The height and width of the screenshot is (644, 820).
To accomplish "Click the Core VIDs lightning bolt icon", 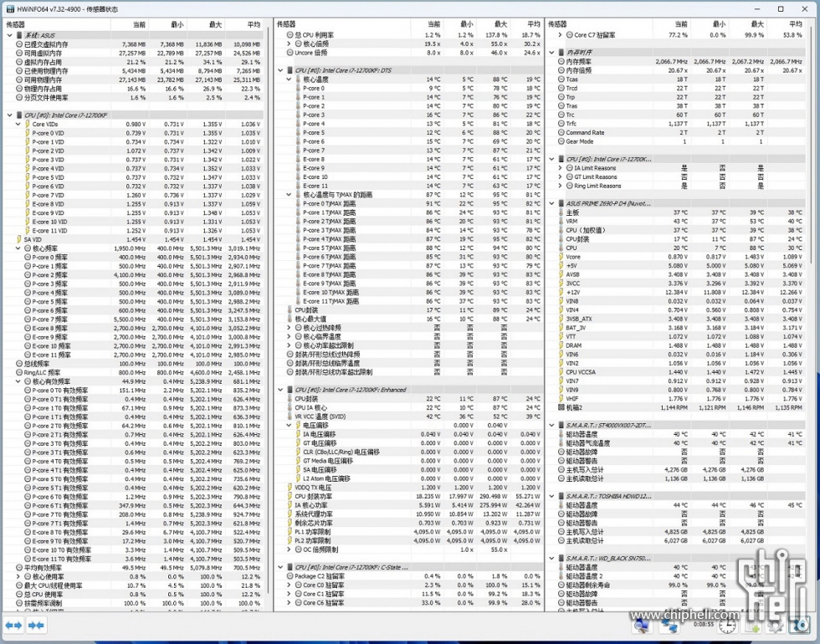I will (x=27, y=124).
